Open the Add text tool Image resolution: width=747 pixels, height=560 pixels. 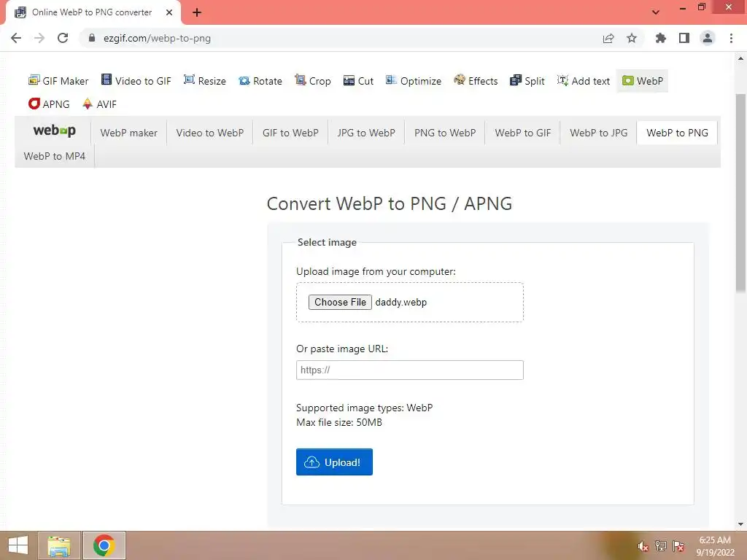(584, 81)
